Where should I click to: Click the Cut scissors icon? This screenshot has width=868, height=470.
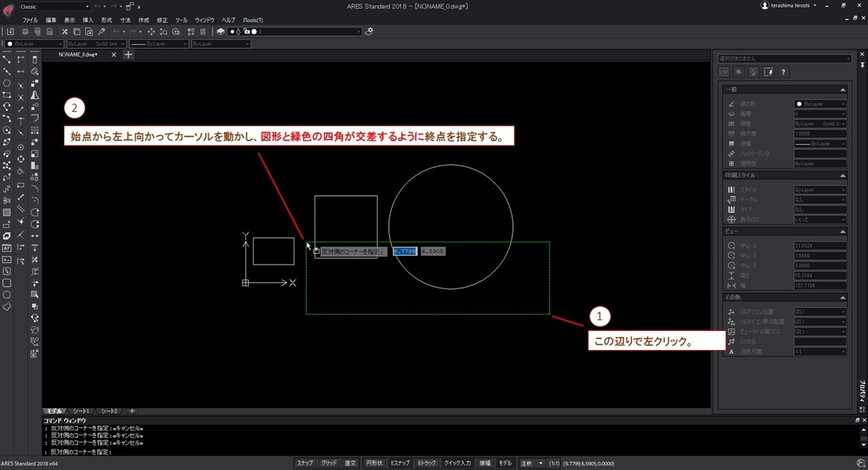(x=65, y=32)
